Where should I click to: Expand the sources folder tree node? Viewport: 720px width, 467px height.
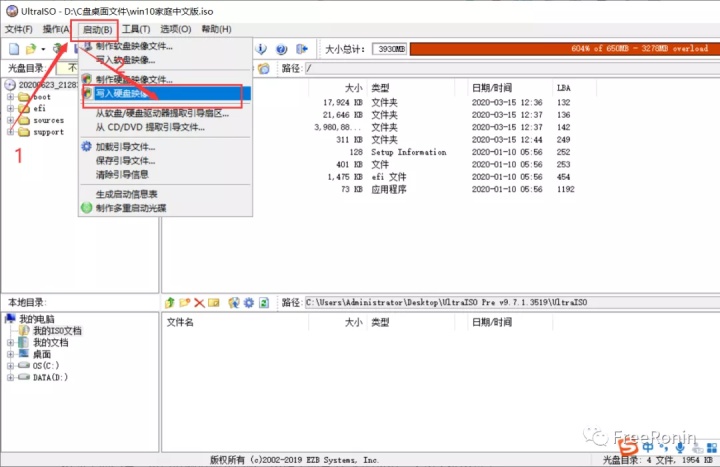(x=10, y=120)
